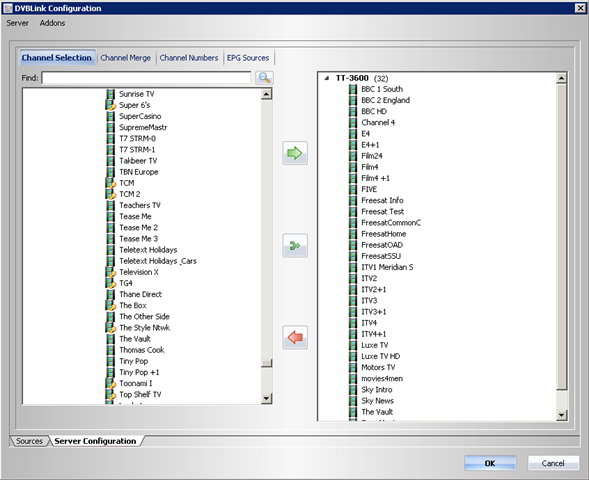This screenshot has height=480, width=589.
Task: Click the keyed icon beside Super 6's
Action: [110, 105]
